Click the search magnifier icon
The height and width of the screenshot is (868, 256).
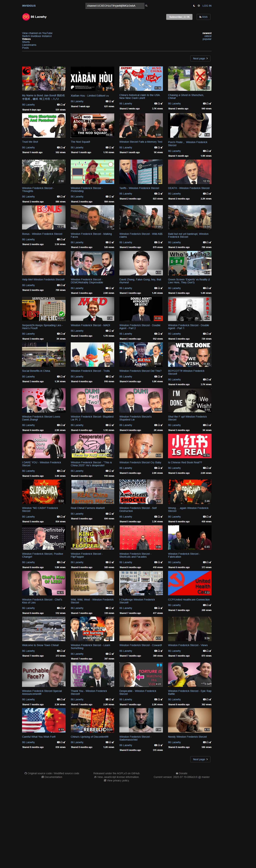tap(146, 6)
